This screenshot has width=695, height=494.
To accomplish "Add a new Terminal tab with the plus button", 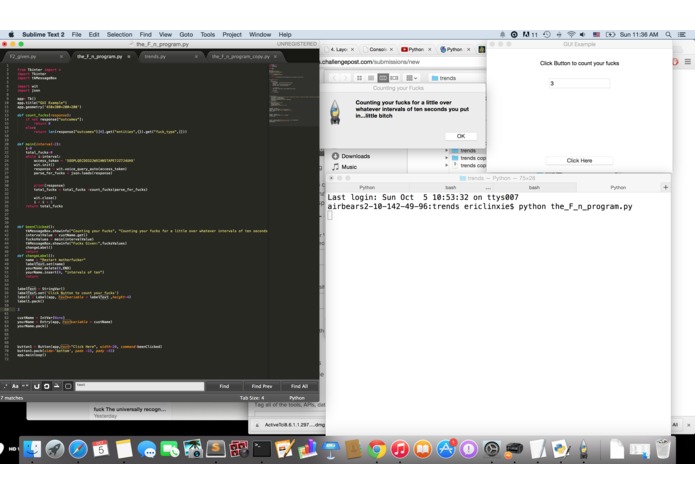I will tap(665, 187).
